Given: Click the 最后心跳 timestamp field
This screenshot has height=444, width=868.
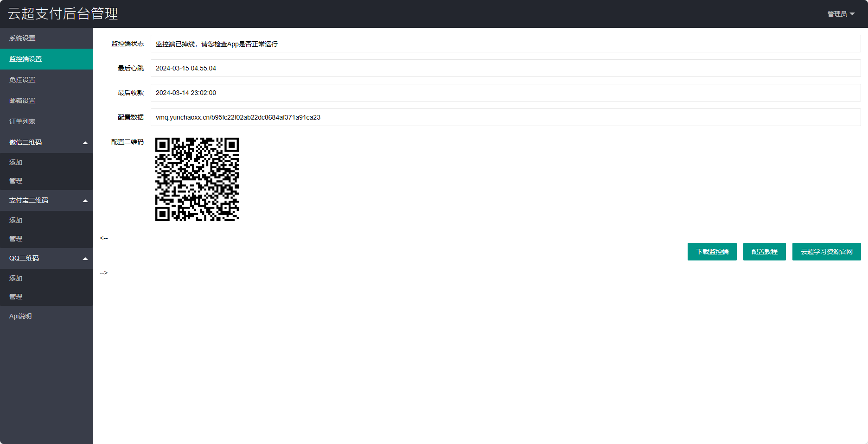Looking at the screenshot, I should tap(505, 68).
